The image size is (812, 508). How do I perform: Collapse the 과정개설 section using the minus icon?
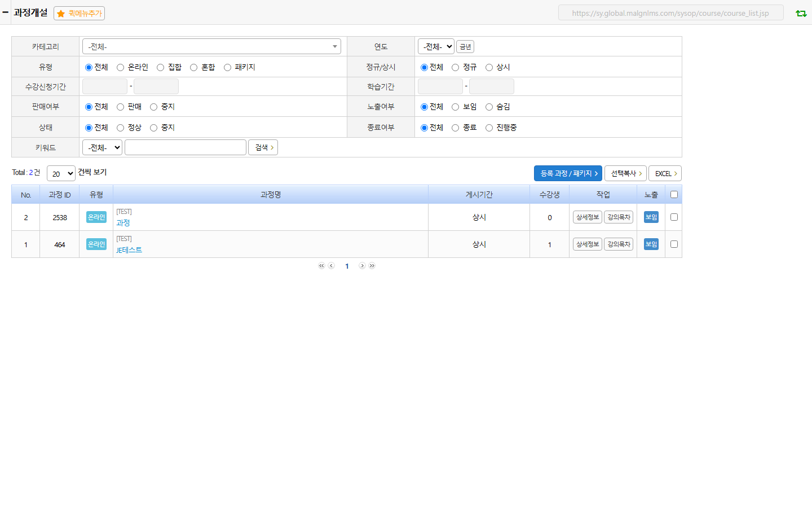5,12
